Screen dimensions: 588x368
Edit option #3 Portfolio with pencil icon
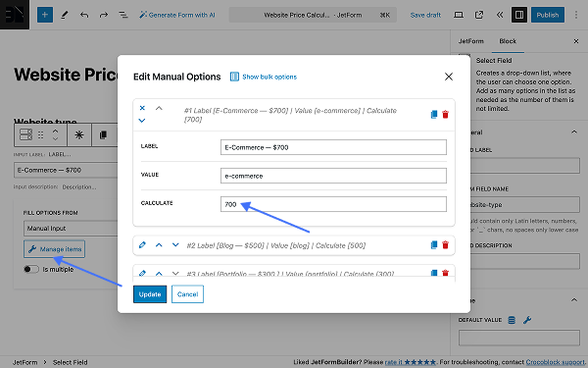coord(142,273)
